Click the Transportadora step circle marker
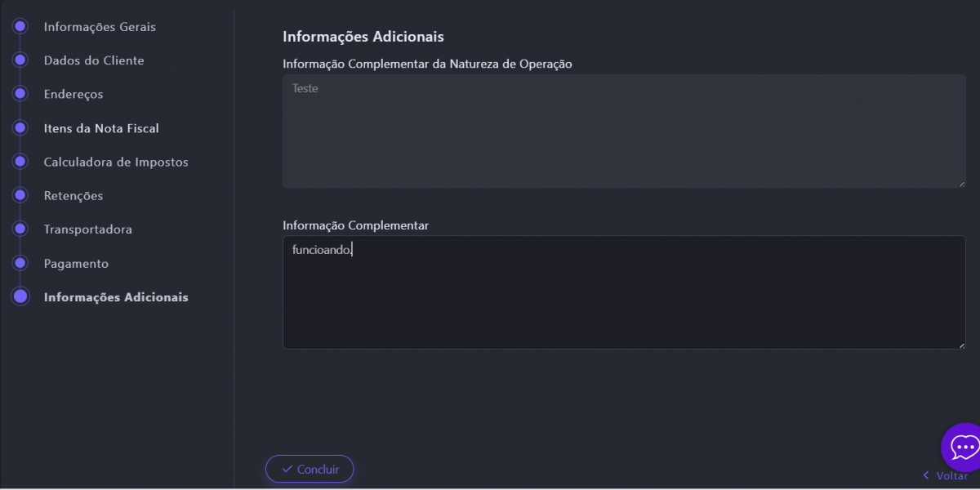Screen dimensions: 980x490 pos(20,229)
